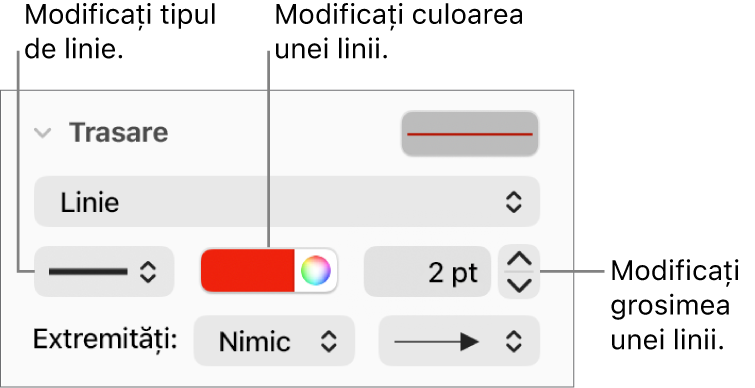The width and height of the screenshot is (755, 388).
Task: Click the red color well
Action: 247,271
